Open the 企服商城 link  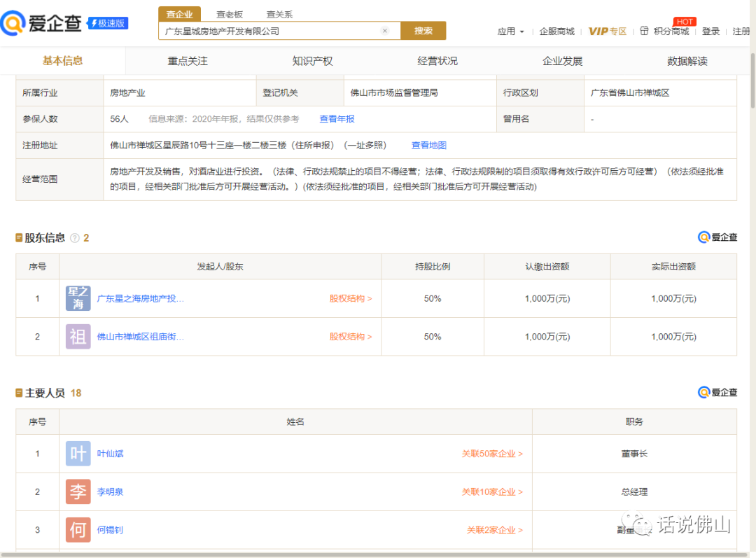(x=557, y=32)
